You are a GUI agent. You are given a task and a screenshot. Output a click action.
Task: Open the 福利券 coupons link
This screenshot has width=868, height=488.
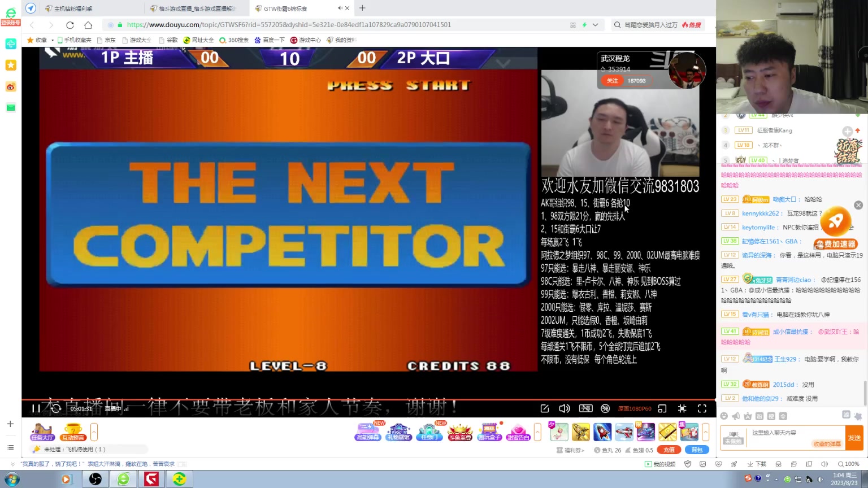[x=570, y=450]
